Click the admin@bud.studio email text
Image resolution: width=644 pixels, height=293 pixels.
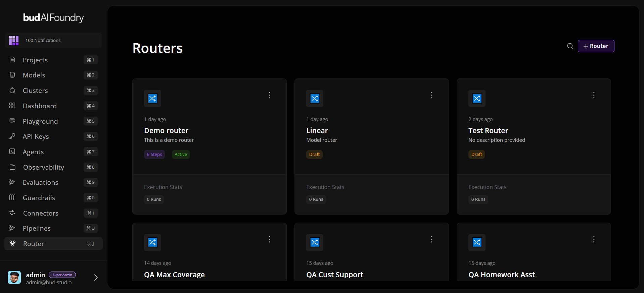[49, 283]
